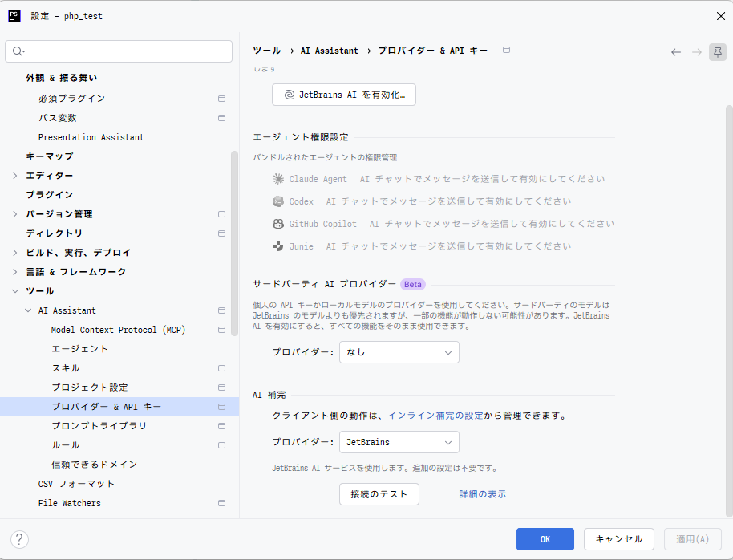Click the JetBrains AI spiral icon on button
Image resolution: width=733 pixels, height=560 pixels.
click(x=290, y=95)
